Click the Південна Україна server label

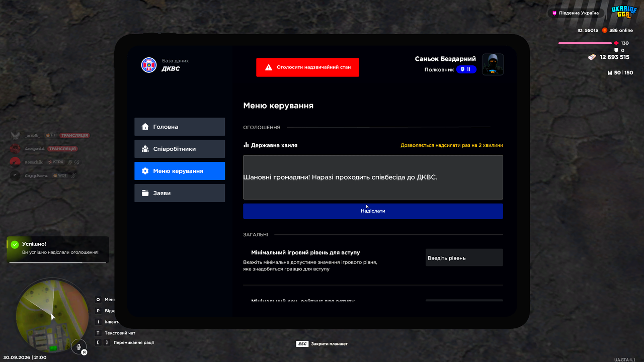(x=579, y=13)
